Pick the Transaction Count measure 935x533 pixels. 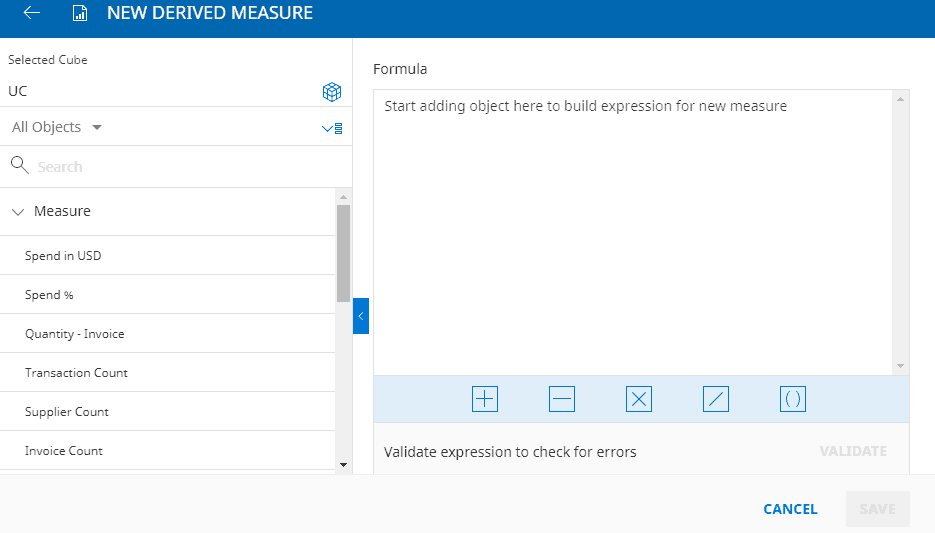click(x=76, y=373)
